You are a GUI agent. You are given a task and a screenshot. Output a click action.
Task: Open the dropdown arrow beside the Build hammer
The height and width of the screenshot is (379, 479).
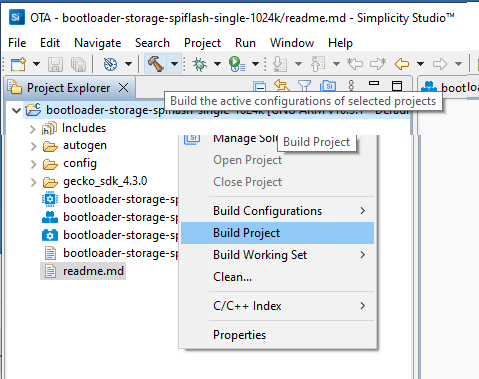point(174,63)
